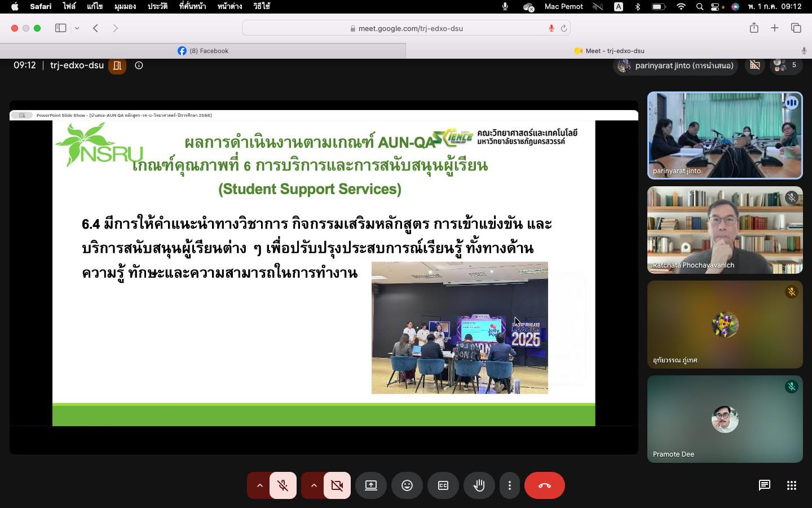
Task: Switch to the Facebook tab
Action: (x=203, y=51)
